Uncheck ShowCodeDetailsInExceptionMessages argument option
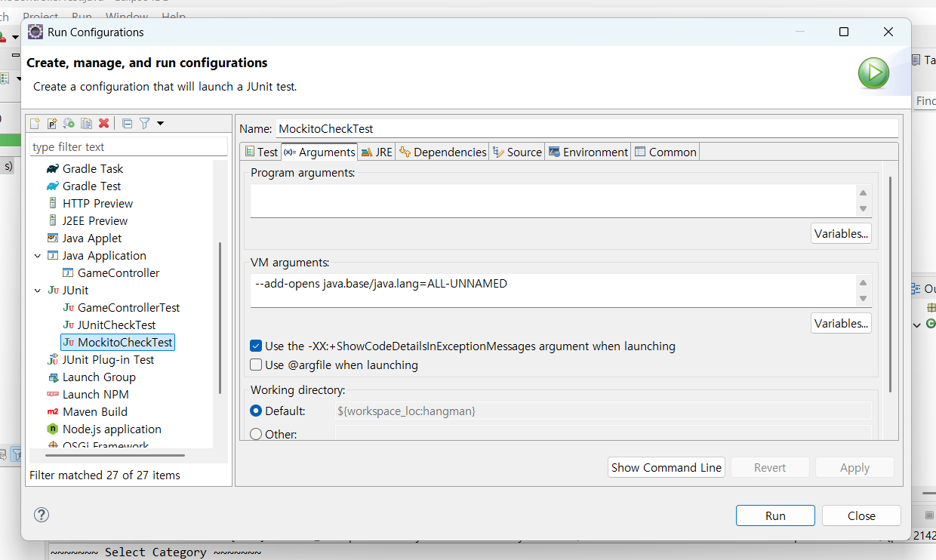 [x=256, y=346]
